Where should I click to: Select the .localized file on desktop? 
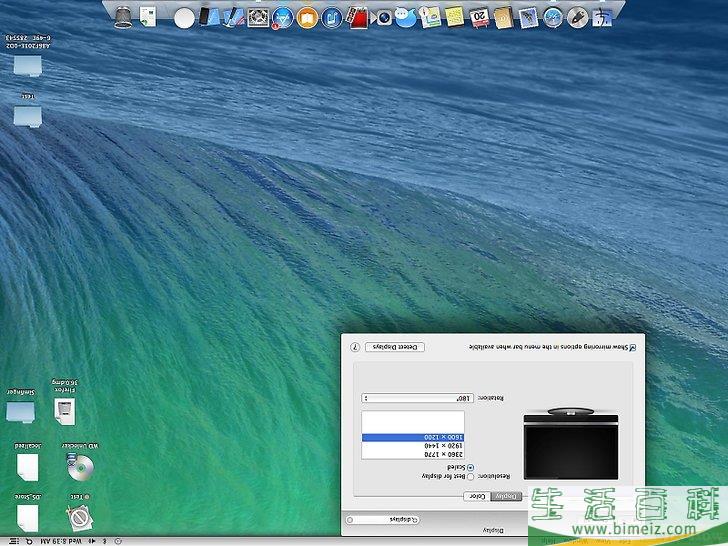(x=27, y=467)
